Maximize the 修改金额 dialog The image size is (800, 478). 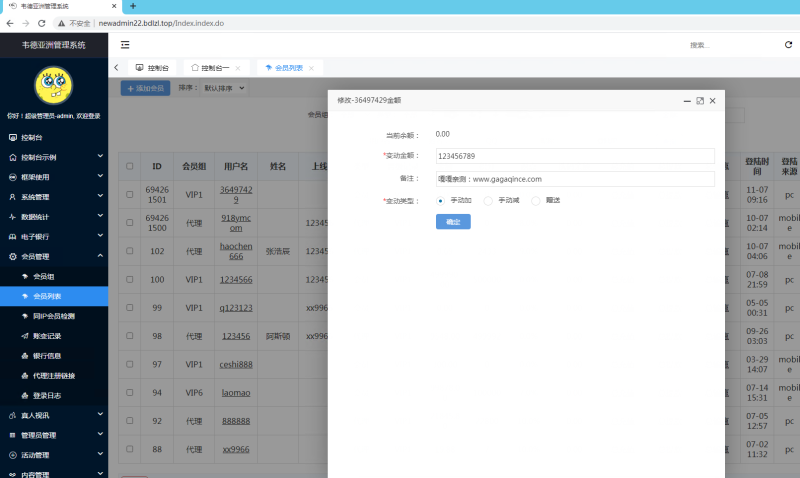pos(700,101)
